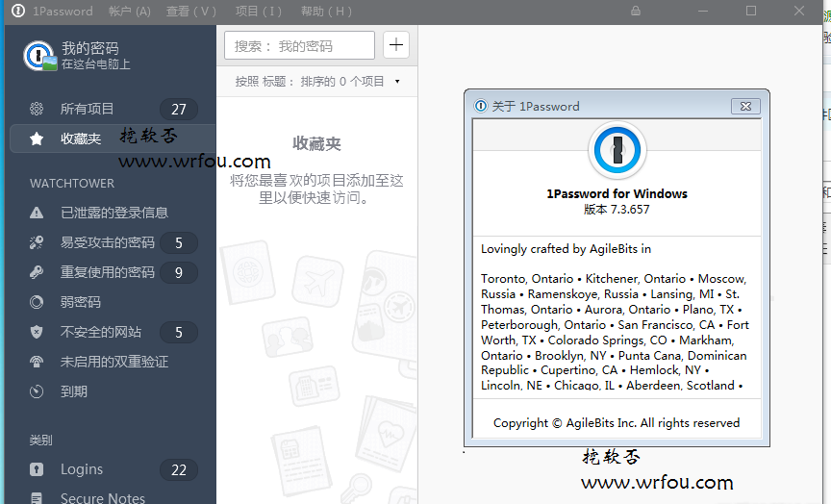Click the search field 搜索：我的密码
831x504 pixels.
click(x=299, y=45)
